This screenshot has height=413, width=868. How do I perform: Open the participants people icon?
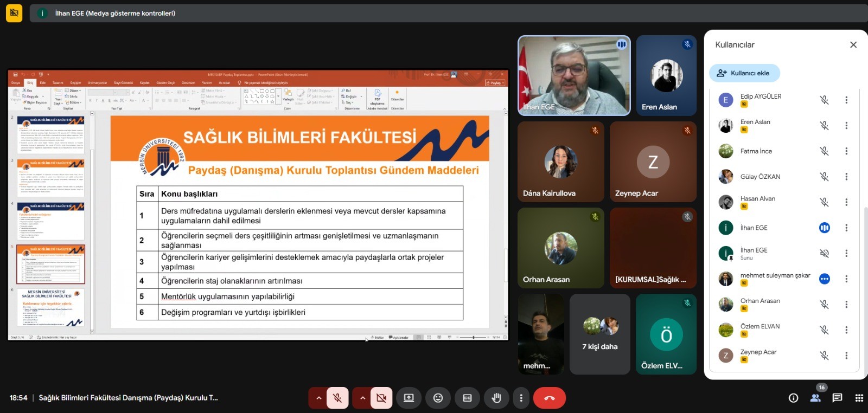(815, 398)
